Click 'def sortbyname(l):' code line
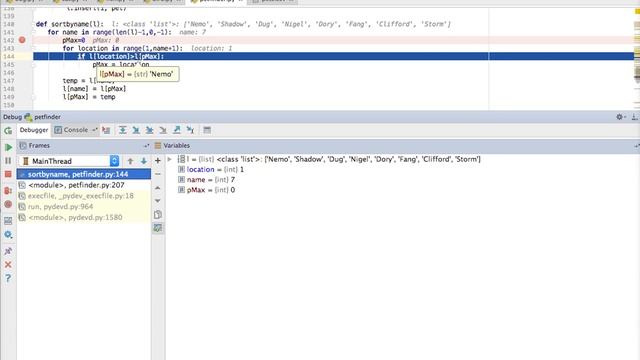640x360 pixels. 70,24
